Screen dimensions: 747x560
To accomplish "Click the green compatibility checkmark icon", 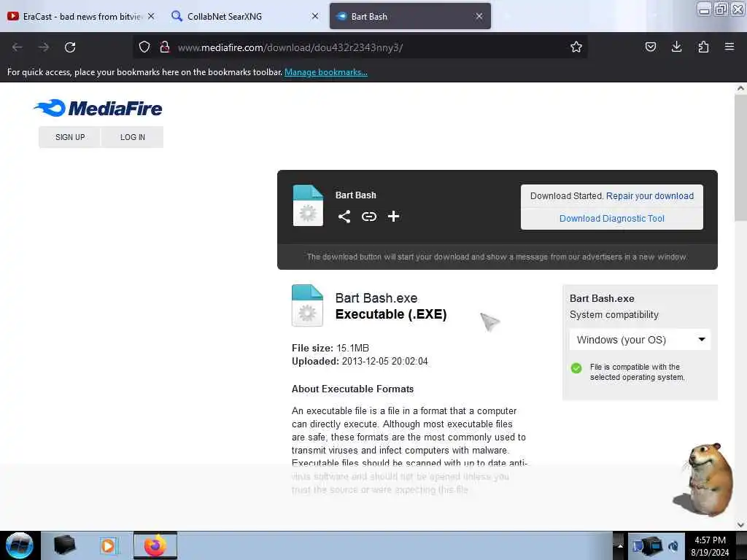I will (x=576, y=368).
